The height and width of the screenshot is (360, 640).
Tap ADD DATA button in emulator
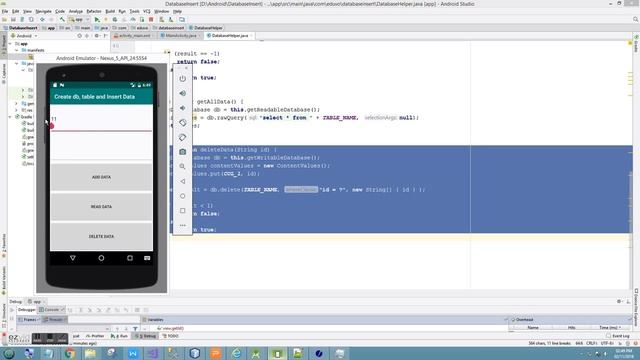[101, 177]
